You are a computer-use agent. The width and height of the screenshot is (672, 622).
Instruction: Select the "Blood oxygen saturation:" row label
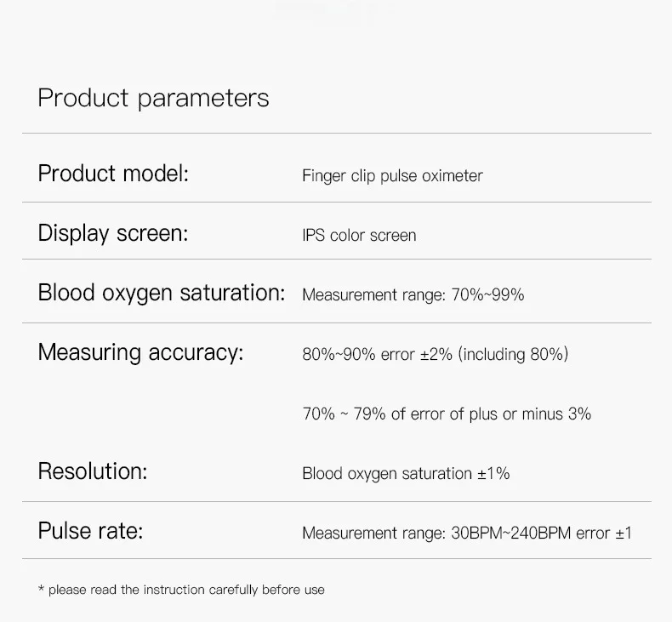click(x=162, y=293)
